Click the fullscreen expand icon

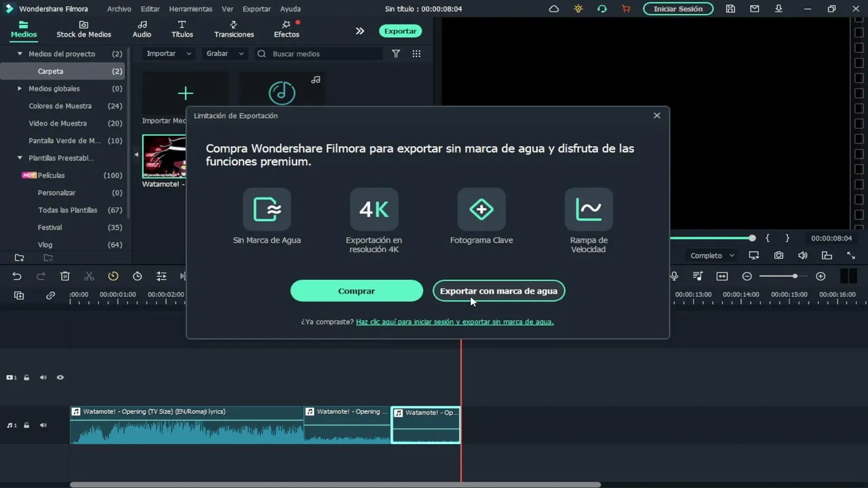coord(851,256)
